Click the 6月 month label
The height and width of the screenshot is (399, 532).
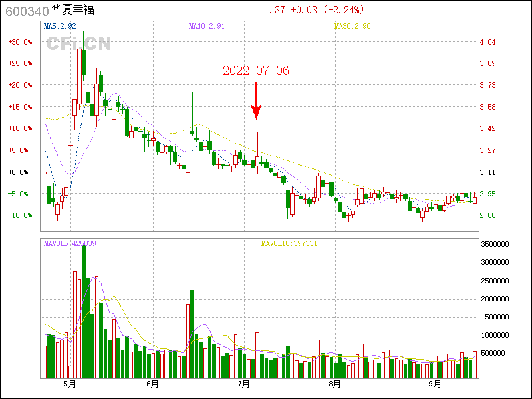pyautogui.click(x=153, y=384)
